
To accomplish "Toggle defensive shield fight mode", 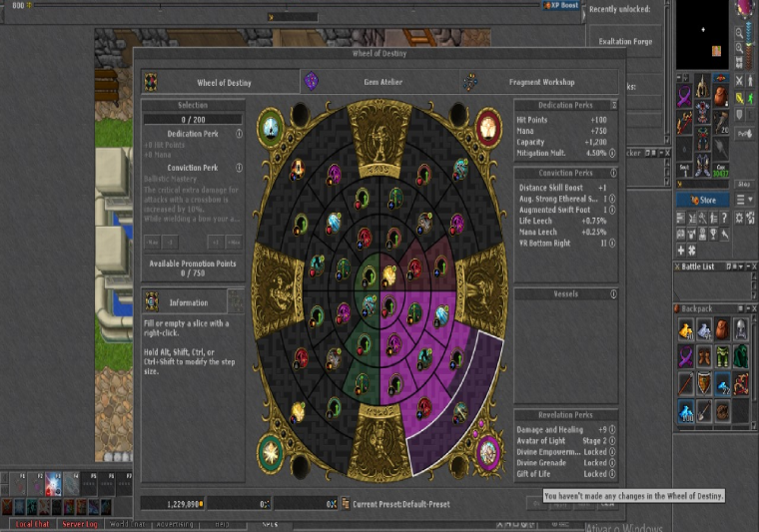I will [740, 115].
